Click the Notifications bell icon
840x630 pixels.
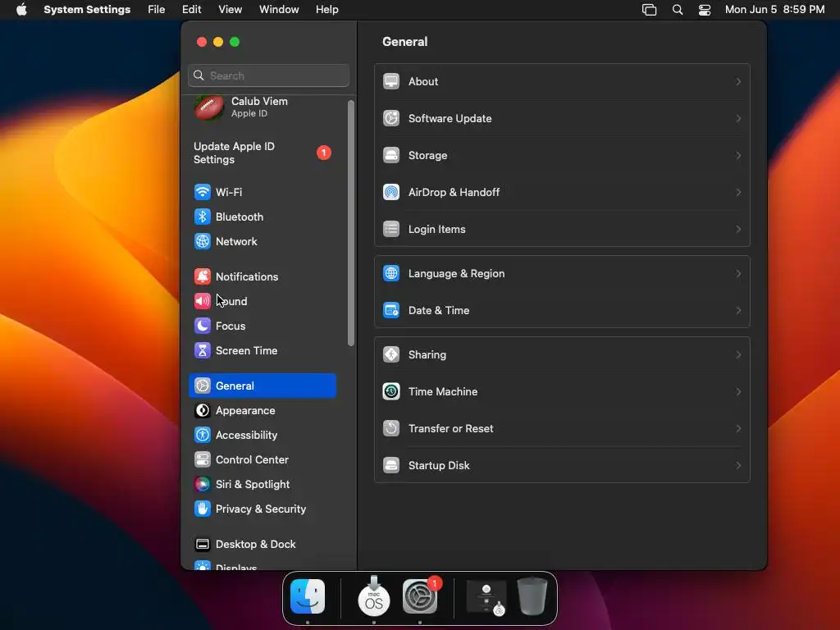click(x=202, y=276)
